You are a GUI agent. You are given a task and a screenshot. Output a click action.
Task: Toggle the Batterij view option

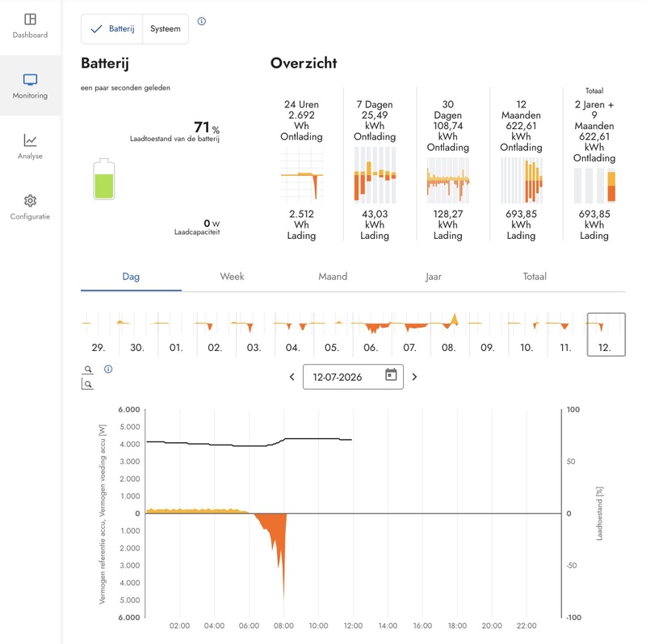(112, 29)
